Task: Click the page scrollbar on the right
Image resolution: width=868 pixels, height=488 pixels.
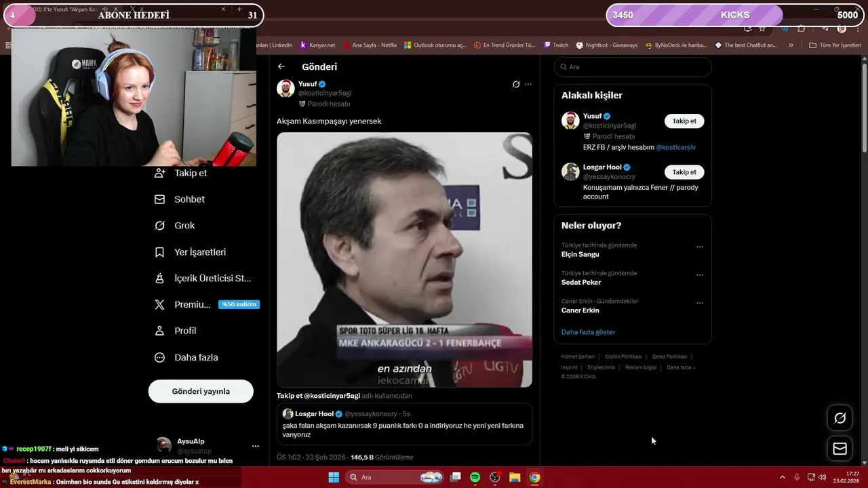Action: click(x=864, y=108)
